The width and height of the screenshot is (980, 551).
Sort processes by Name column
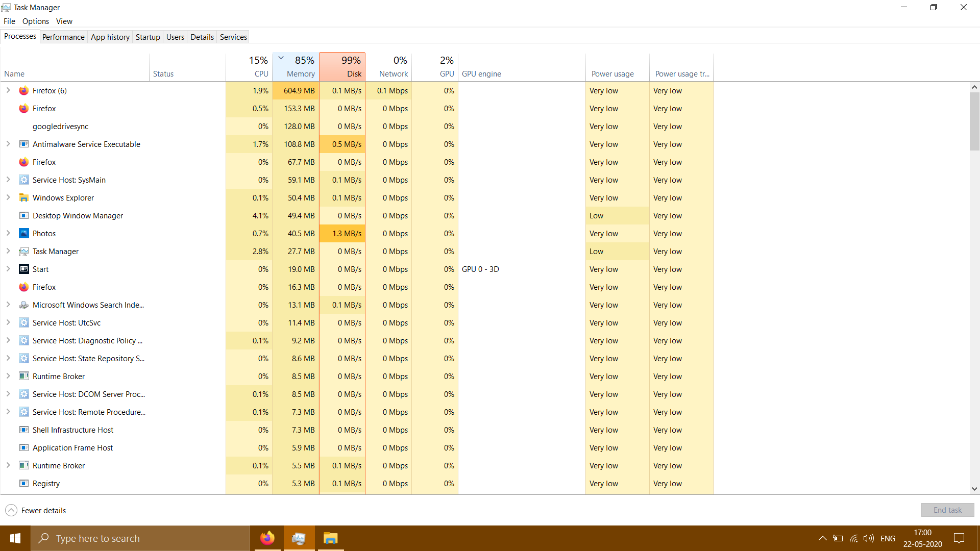[75, 67]
